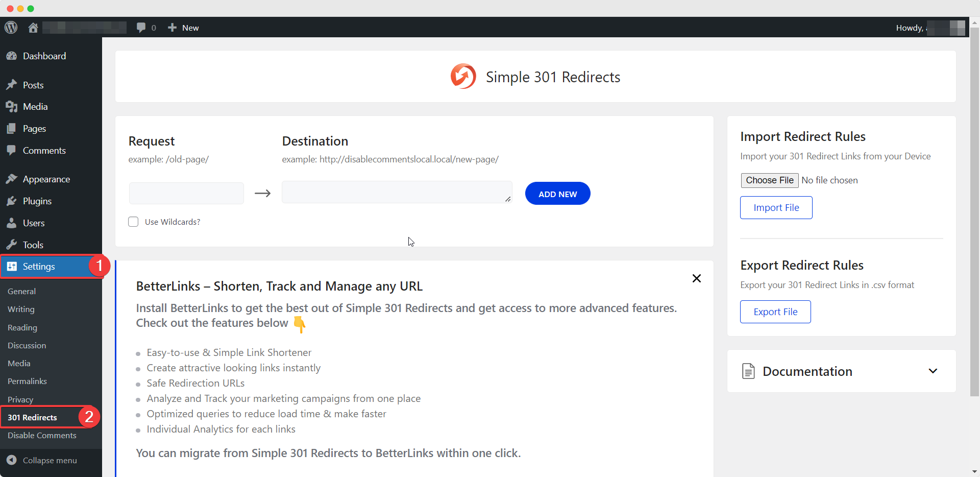Open the 301 Redirects submenu item
This screenshot has height=477, width=980.
pyautogui.click(x=32, y=417)
